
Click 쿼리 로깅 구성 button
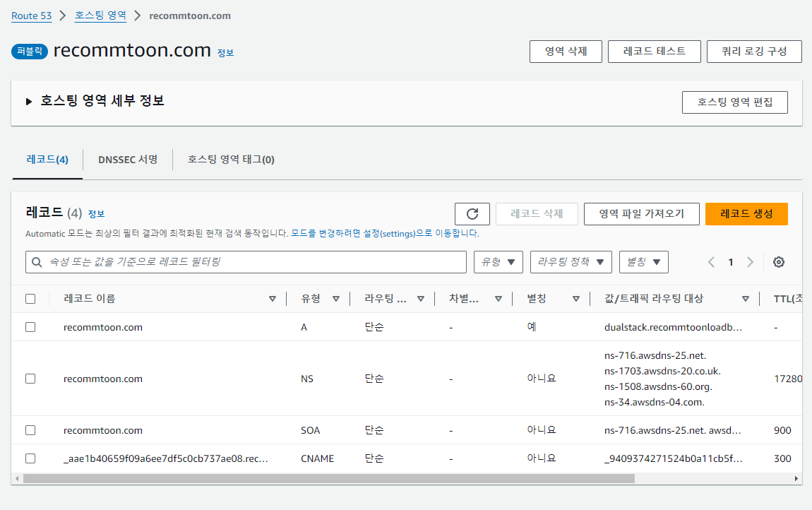pos(754,52)
